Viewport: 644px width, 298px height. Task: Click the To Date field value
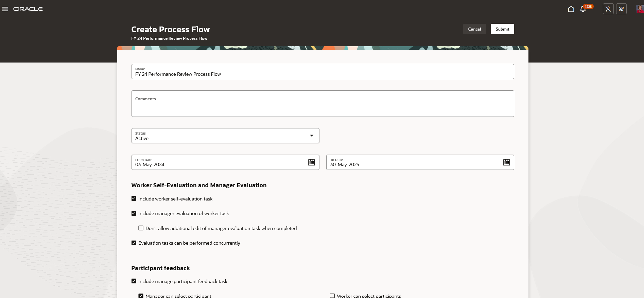345,165
